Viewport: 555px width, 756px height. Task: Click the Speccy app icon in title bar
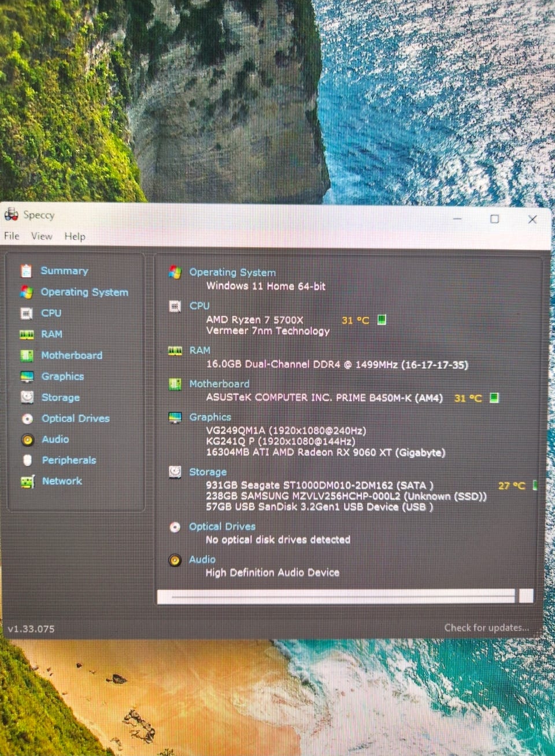12,215
